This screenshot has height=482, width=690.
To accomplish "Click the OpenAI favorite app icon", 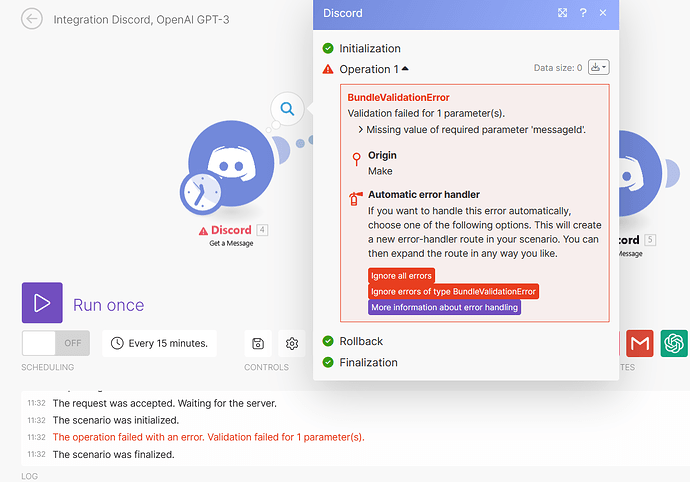I will 674,343.
